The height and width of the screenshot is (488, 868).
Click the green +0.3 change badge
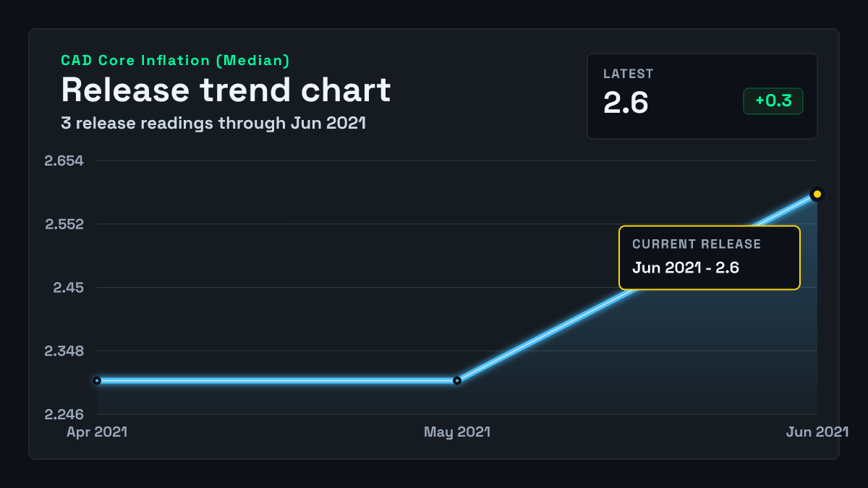[x=773, y=101]
